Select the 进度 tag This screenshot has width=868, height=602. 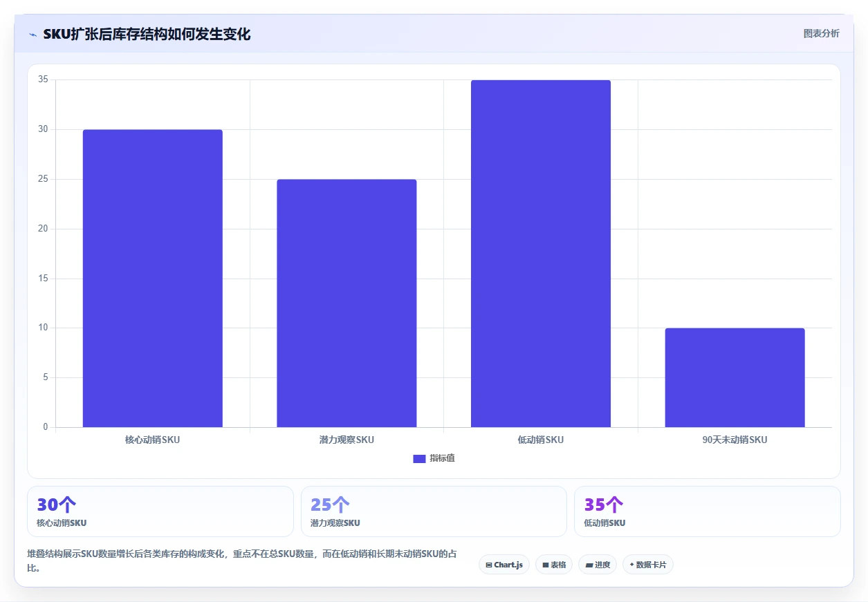[598, 565]
